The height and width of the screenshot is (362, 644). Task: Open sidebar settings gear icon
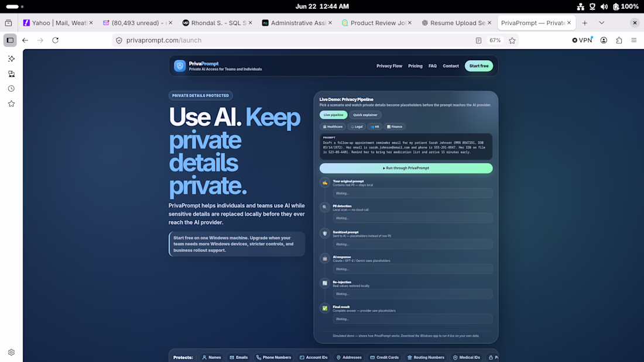[x=12, y=352]
